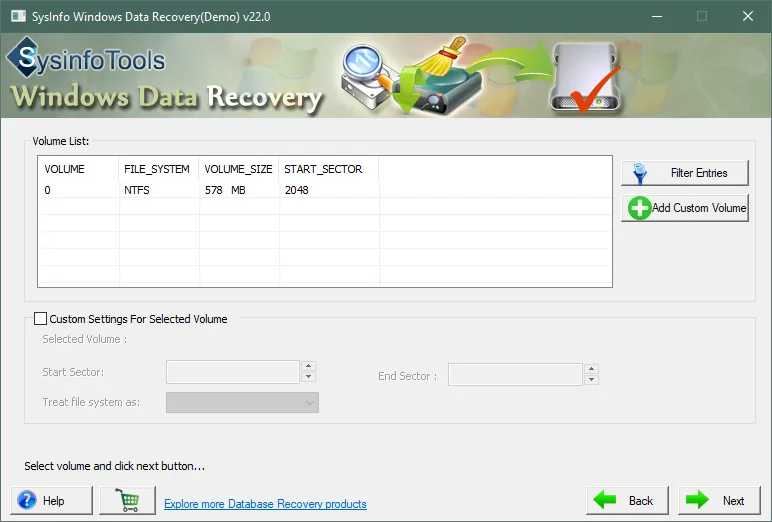Sort by VOLUME_SIZE column header
This screenshot has width=772, height=522.
[238, 169]
